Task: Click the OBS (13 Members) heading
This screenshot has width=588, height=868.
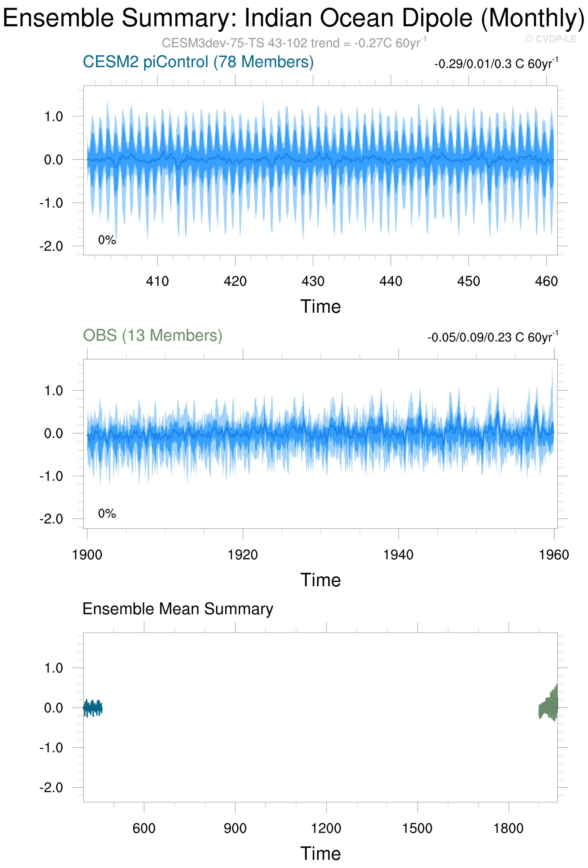Action: (152, 335)
